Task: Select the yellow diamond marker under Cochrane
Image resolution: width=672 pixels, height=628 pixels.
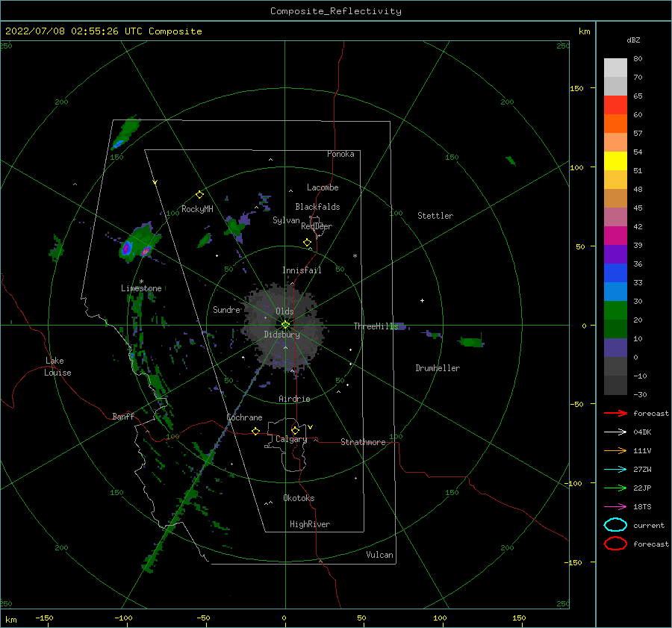Action: [256, 431]
